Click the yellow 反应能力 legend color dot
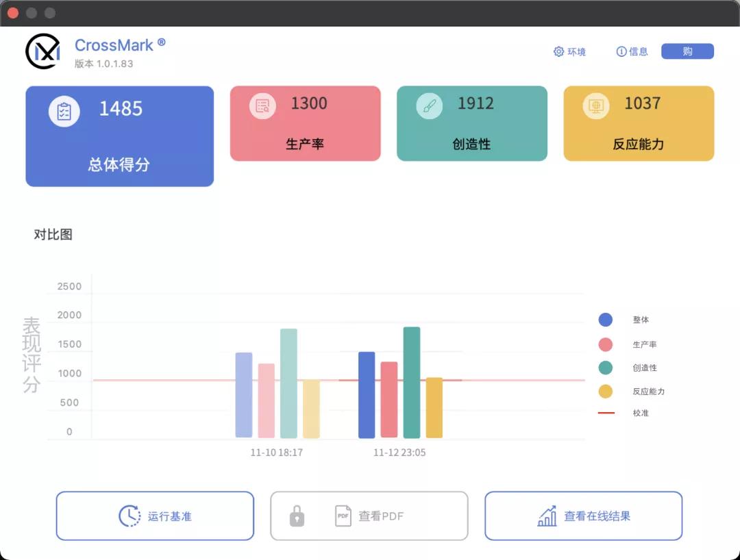 606,390
